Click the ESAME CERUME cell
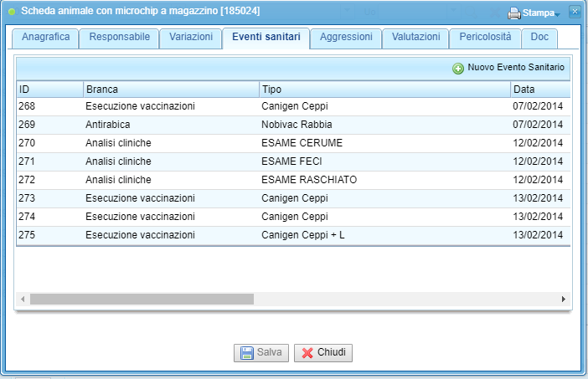The width and height of the screenshot is (588, 379). coord(302,143)
